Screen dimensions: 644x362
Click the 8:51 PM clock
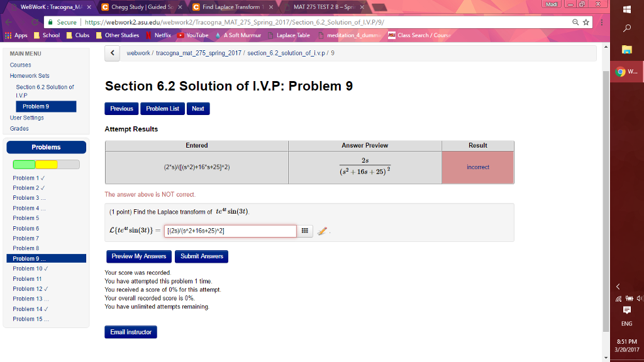627,341
